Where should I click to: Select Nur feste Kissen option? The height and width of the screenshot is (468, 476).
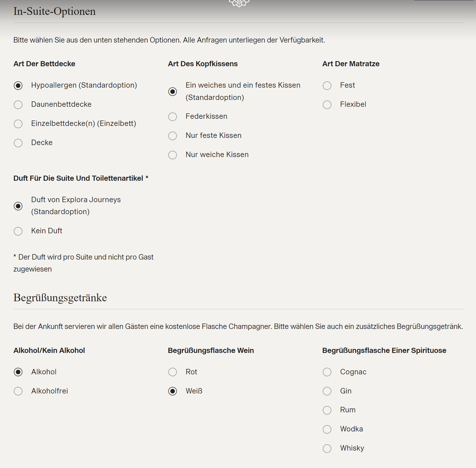coord(173,136)
